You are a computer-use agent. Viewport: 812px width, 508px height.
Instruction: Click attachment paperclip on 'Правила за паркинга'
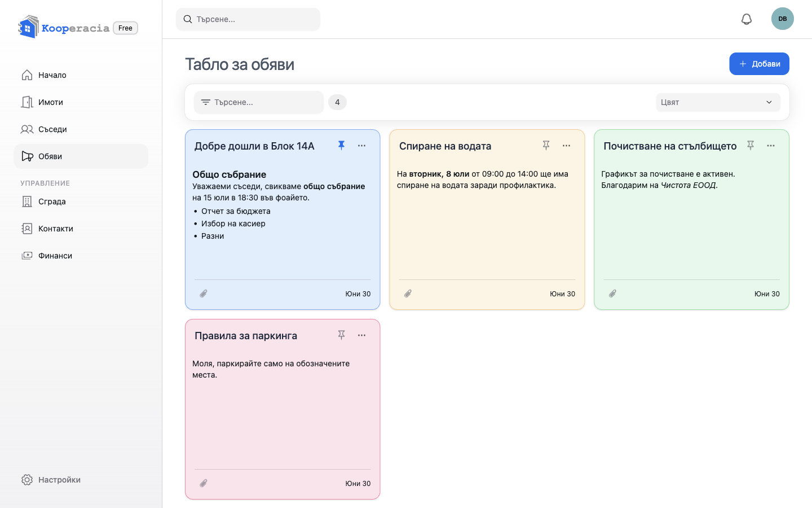(x=204, y=483)
